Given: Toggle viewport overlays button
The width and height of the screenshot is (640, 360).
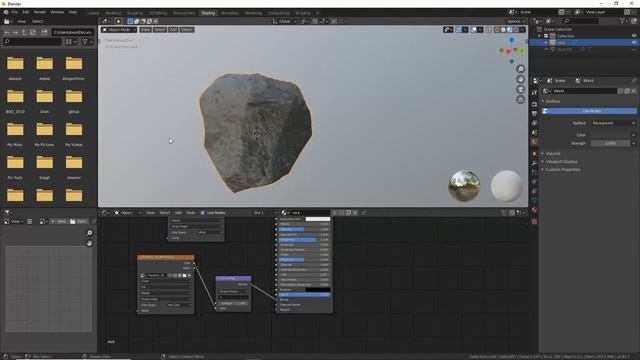Looking at the screenshot, I should pyautogui.click(x=473, y=30).
